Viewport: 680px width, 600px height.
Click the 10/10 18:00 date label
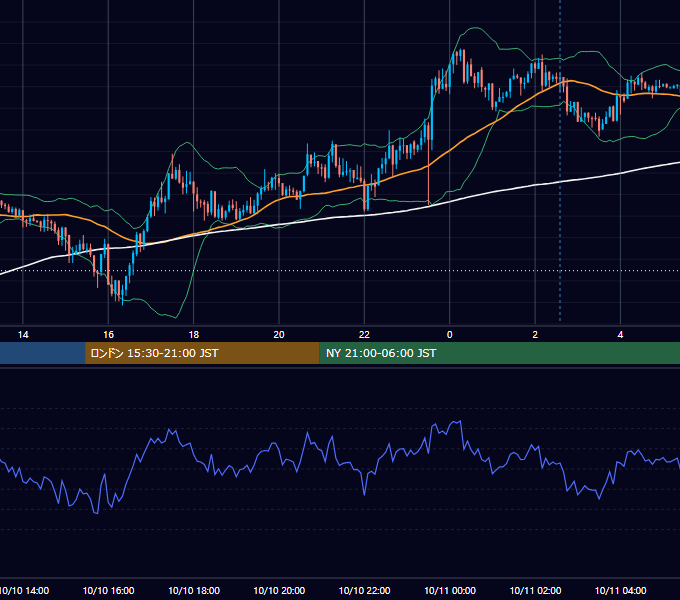(194, 590)
